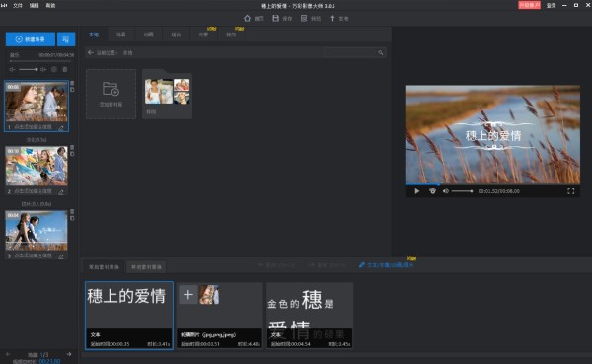The image size is (592, 364).
Task: Open the Preview tool in top toolbar
Action: coord(311,18)
